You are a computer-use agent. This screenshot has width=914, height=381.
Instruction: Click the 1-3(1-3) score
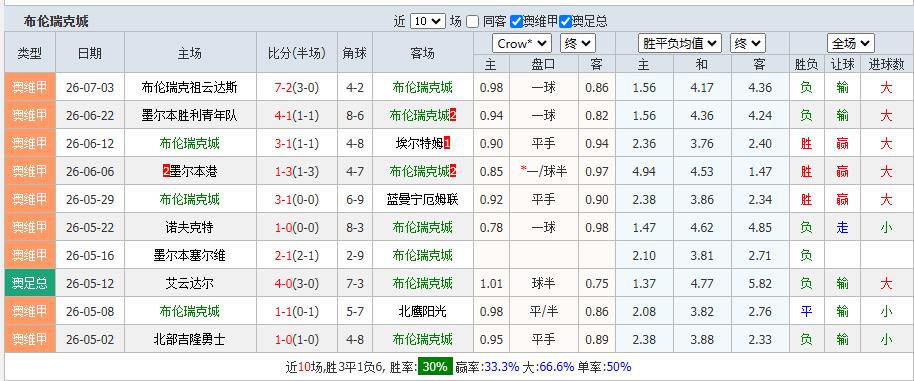point(297,172)
